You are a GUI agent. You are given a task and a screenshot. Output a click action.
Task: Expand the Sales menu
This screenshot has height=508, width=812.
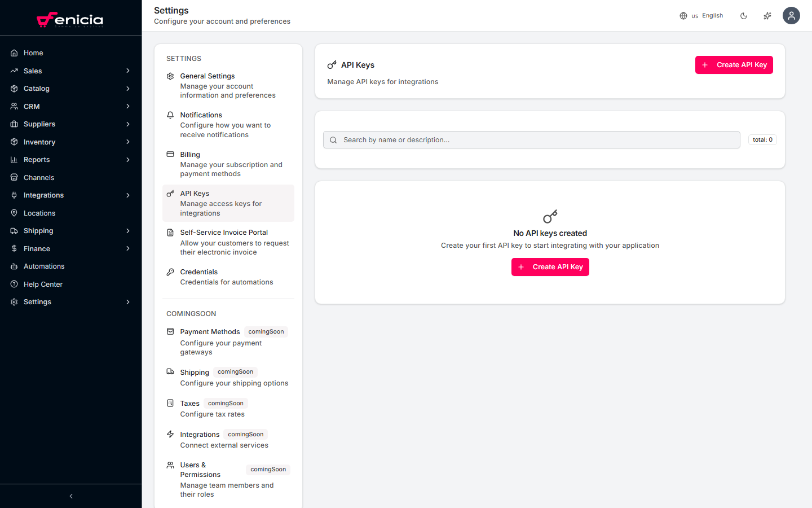pyautogui.click(x=127, y=71)
